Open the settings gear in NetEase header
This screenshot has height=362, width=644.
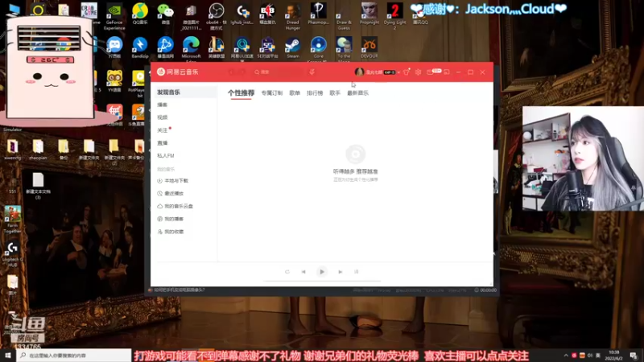tap(418, 72)
